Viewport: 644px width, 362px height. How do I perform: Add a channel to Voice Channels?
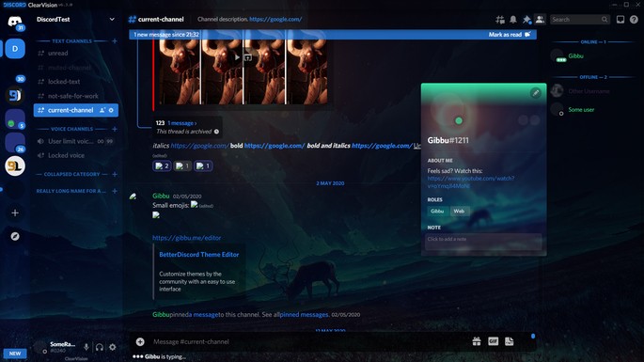click(115, 129)
